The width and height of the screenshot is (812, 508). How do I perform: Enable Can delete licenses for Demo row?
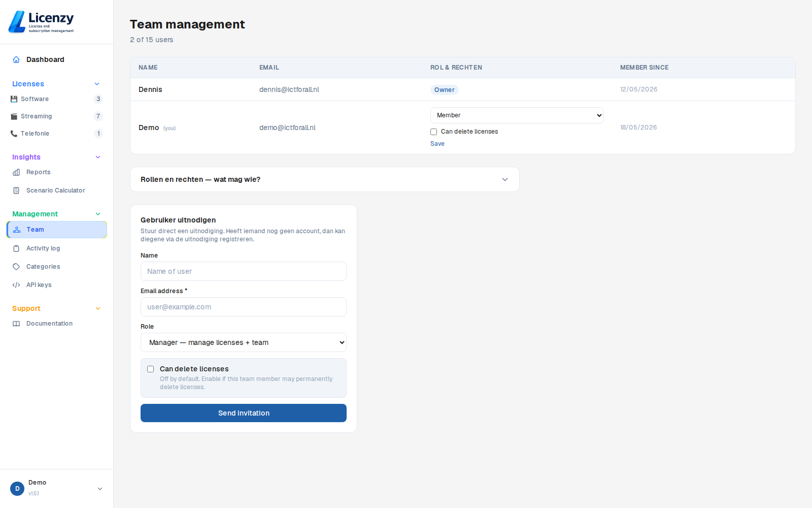click(434, 132)
